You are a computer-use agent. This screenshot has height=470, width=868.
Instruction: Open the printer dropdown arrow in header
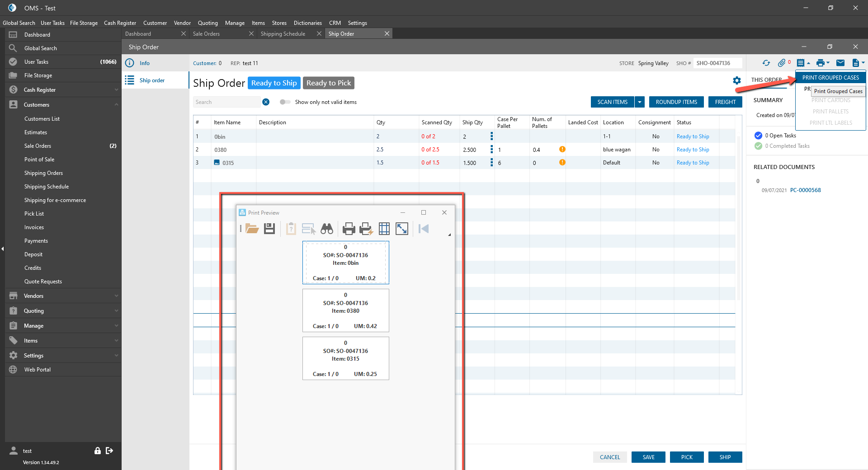(828, 63)
